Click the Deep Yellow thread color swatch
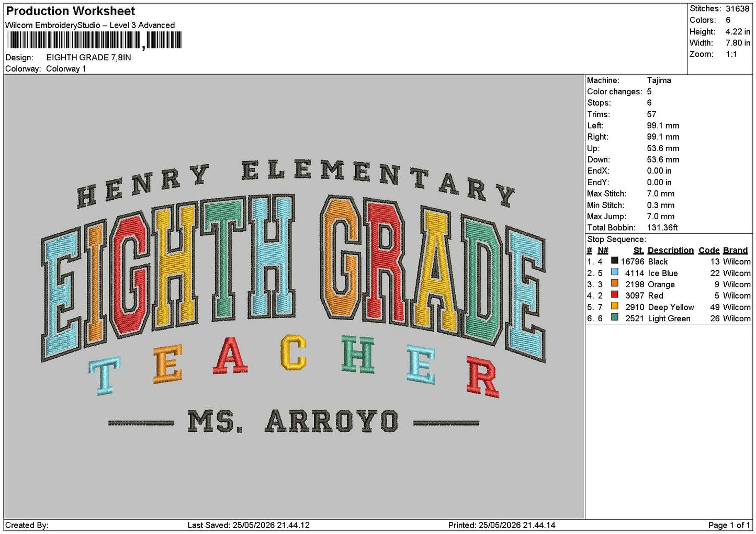This screenshot has width=756, height=534. point(614,306)
